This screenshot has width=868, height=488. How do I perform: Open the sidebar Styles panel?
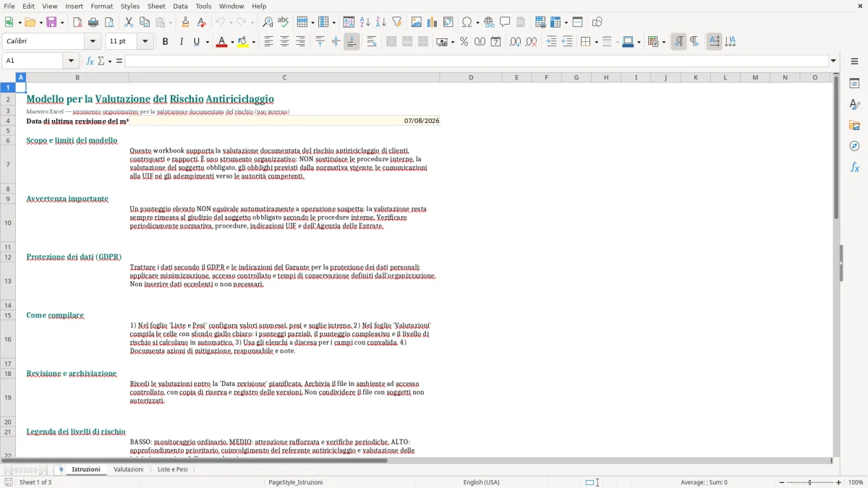(x=854, y=104)
